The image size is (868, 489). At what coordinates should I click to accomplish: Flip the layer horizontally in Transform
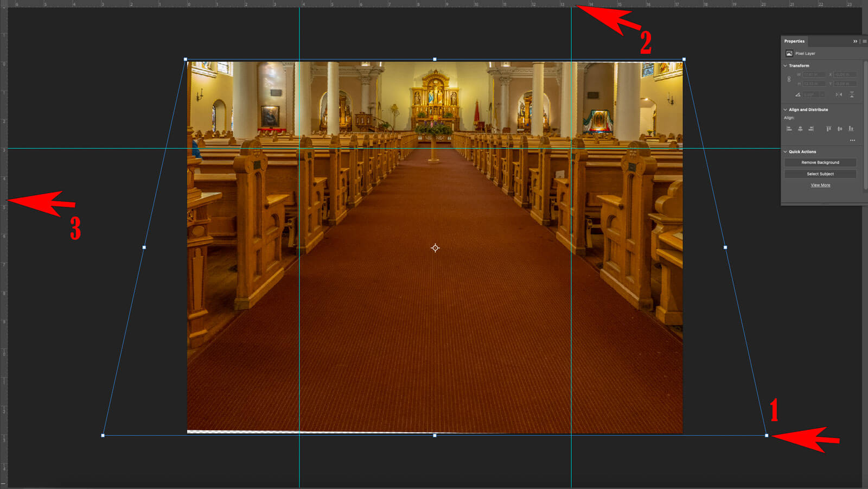pos(839,94)
